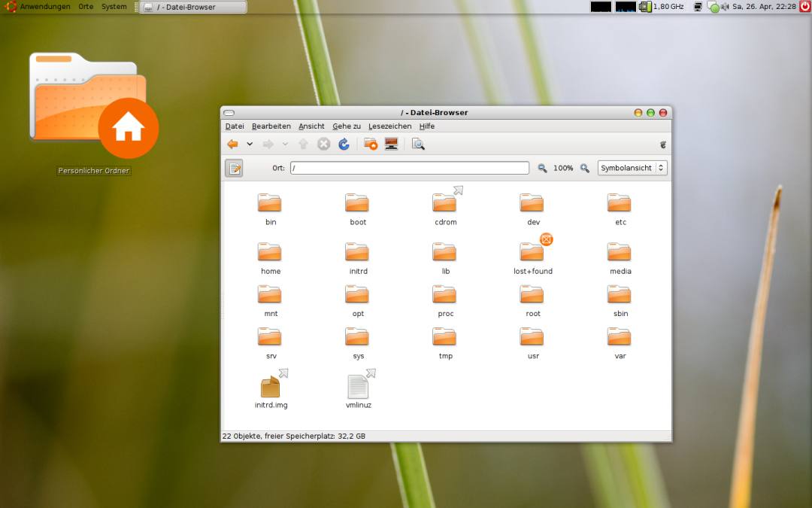Open the window menu button in the title bar
The width and height of the screenshot is (812, 508).
(229, 112)
